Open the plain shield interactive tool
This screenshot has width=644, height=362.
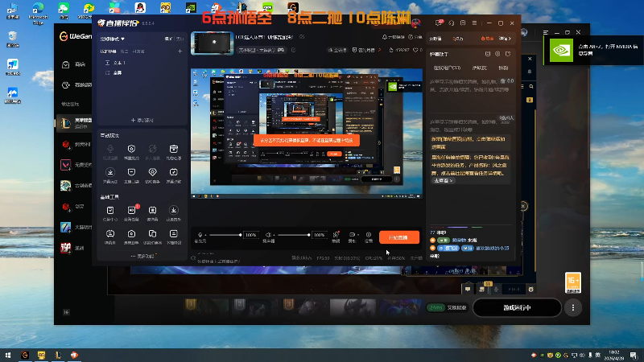(x=131, y=174)
